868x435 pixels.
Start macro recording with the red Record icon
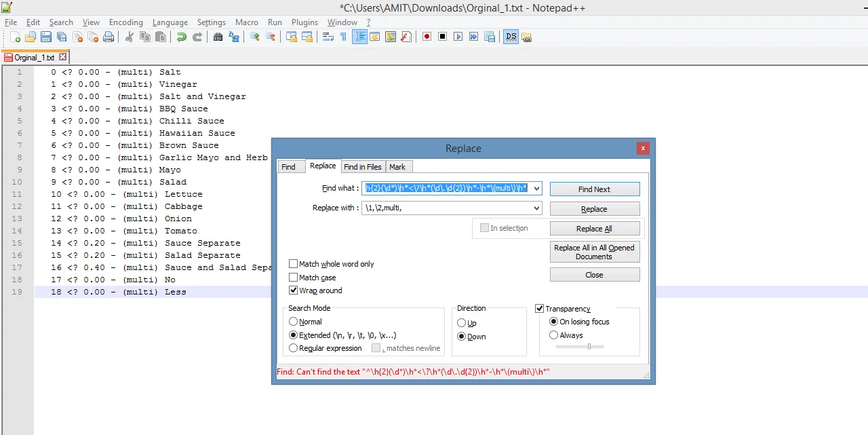tap(427, 37)
